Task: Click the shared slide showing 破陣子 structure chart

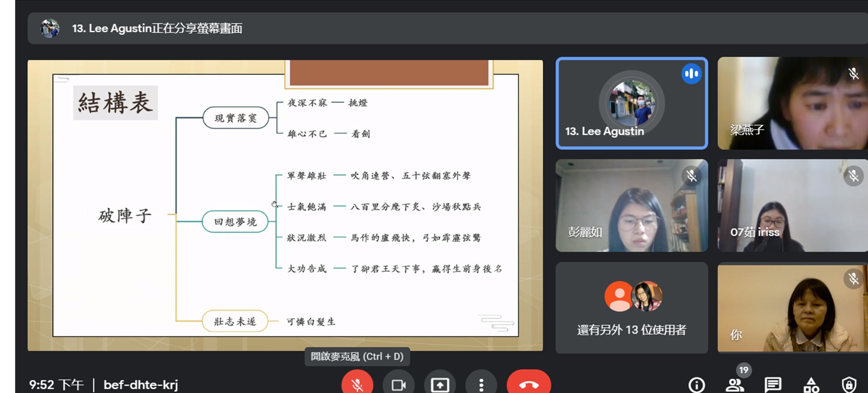Action: pos(285,205)
